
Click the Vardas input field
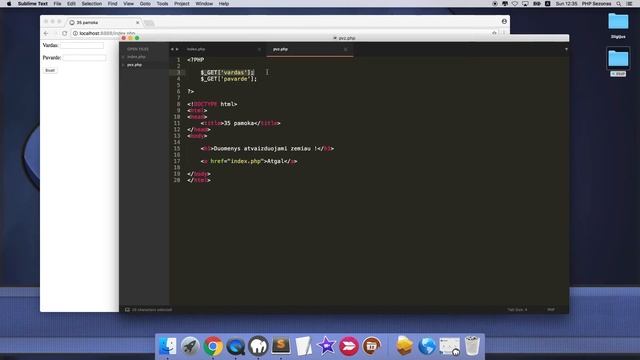82,45
